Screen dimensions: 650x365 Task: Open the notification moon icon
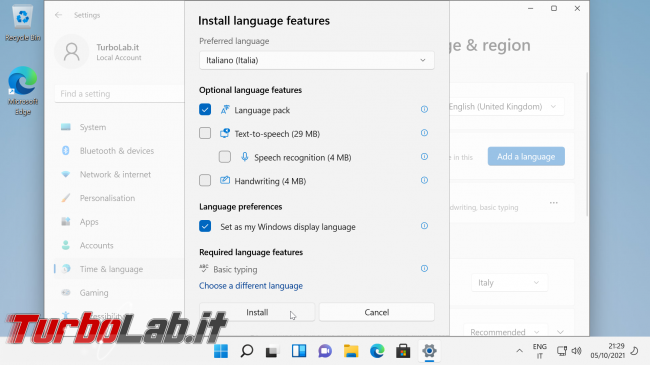pyautogui.click(x=634, y=351)
